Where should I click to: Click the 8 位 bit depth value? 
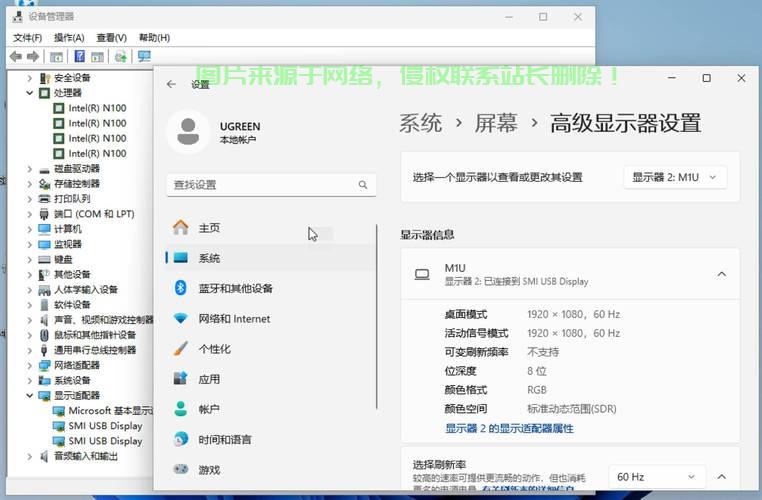pyautogui.click(x=537, y=371)
